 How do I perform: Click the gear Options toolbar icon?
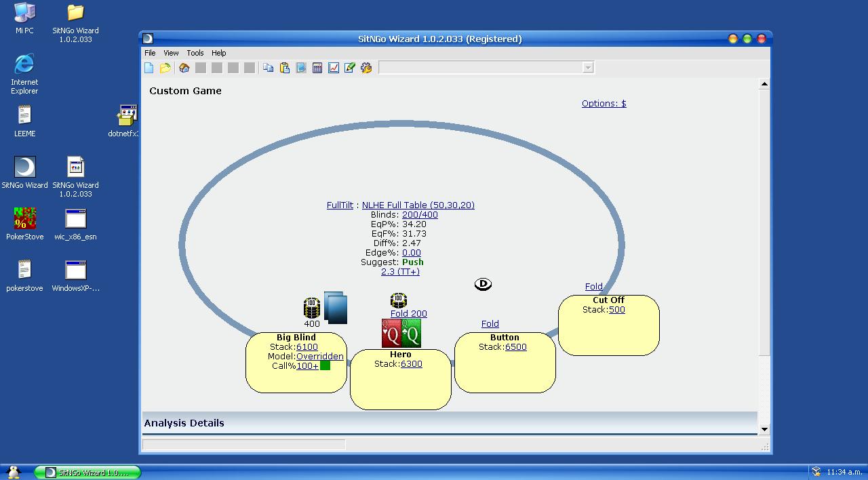[366, 68]
